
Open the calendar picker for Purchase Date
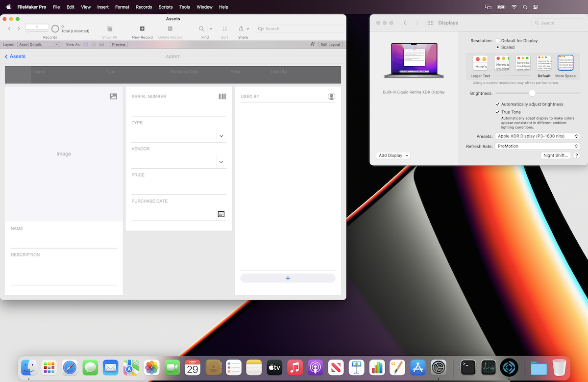[x=221, y=214]
